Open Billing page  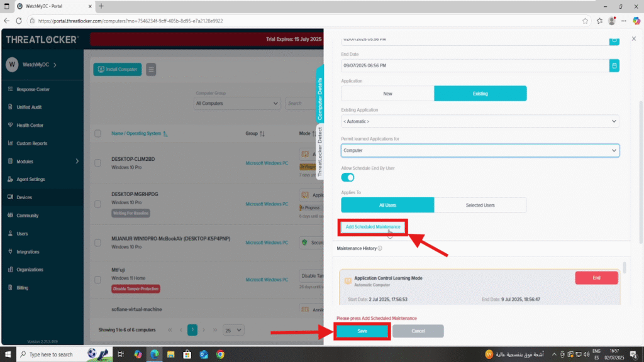pyautogui.click(x=23, y=288)
